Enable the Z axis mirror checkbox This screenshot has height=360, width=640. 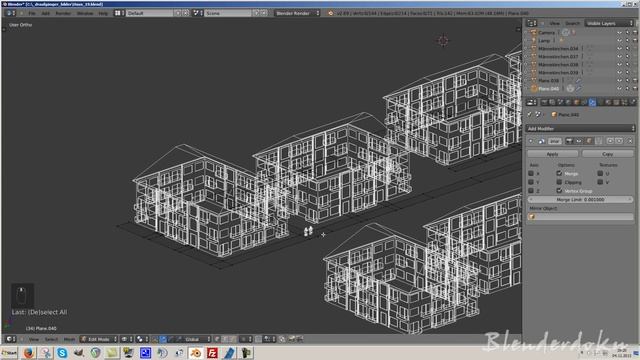click(531, 191)
